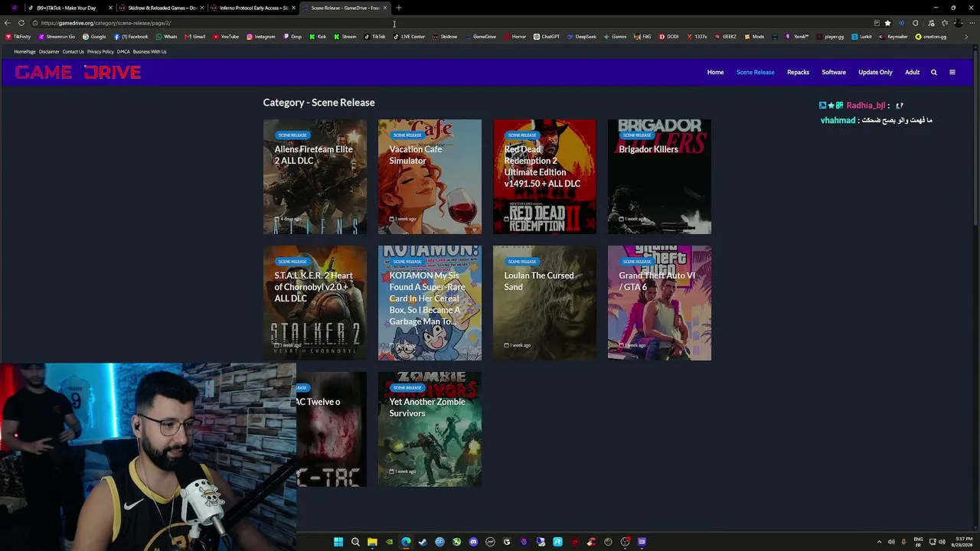Image resolution: width=980 pixels, height=551 pixels.
Task: Open the Gmail bookmark
Action: [x=195, y=37]
